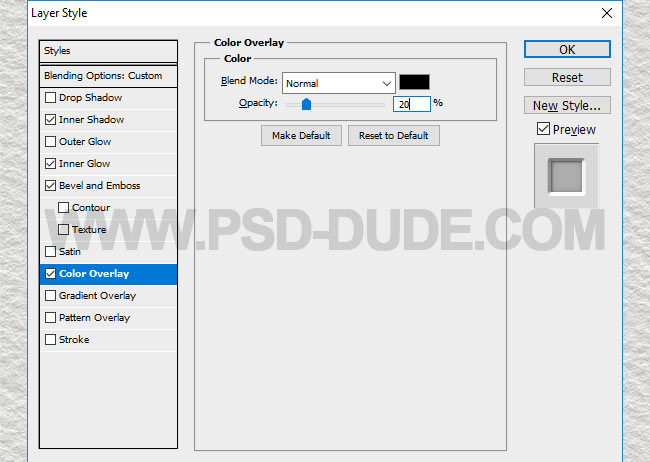Uncheck the Color Overlay checkbox
This screenshot has height=462, width=650.
click(x=50, y=274)
